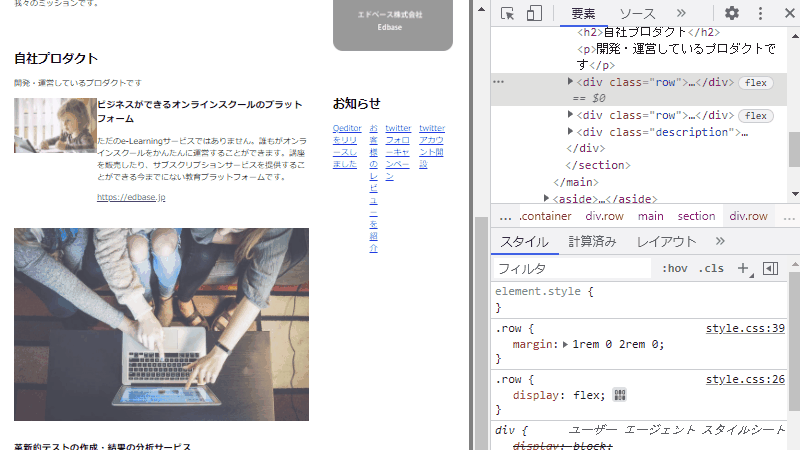Viewport: 800px width, 450px height.
Task: Select main in the breadcrumb
Action: point(651,216)
